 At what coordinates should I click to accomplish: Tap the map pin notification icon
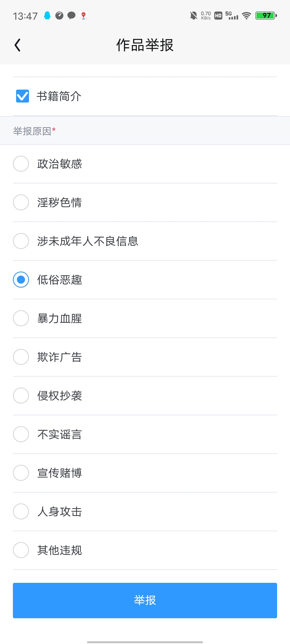coord(84,16)
